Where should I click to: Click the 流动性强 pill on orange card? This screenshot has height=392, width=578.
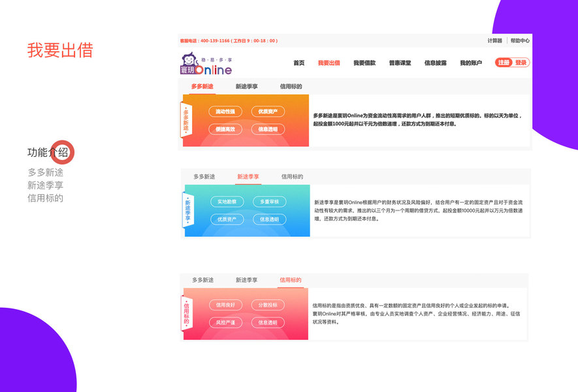click(x=225, y=111)
